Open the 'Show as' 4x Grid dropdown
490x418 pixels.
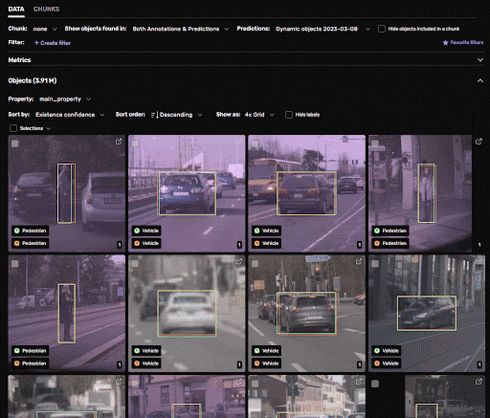point(259,115)
